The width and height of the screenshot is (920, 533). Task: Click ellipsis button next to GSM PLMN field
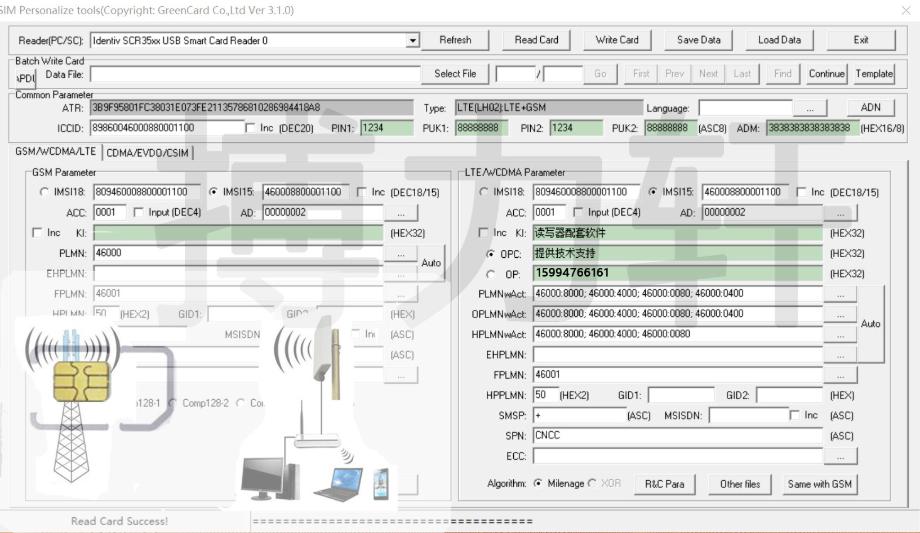tap(401, 254)
